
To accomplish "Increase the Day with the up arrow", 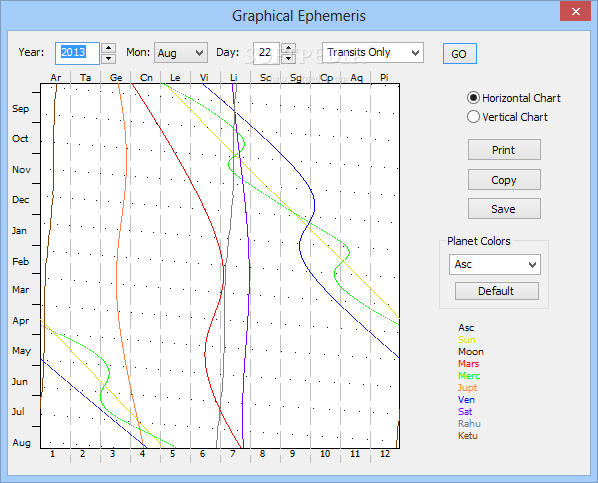I will click(x=288, y=48).
